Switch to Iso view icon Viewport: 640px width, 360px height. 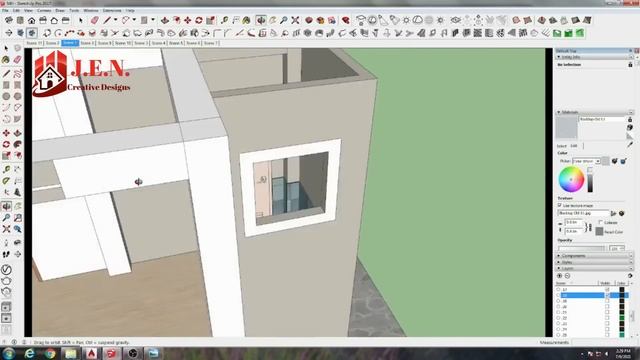(9, 20)
